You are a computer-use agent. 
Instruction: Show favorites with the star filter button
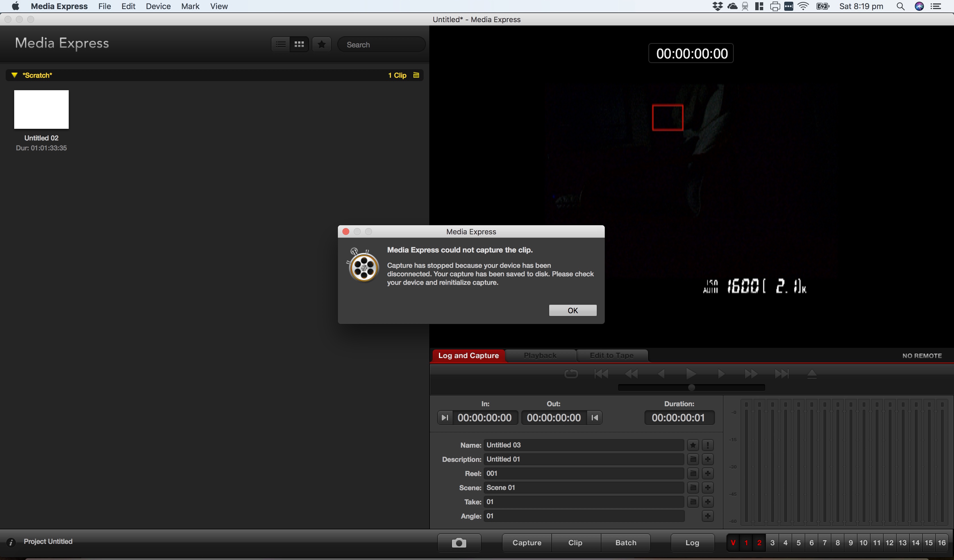click(322, 44)
